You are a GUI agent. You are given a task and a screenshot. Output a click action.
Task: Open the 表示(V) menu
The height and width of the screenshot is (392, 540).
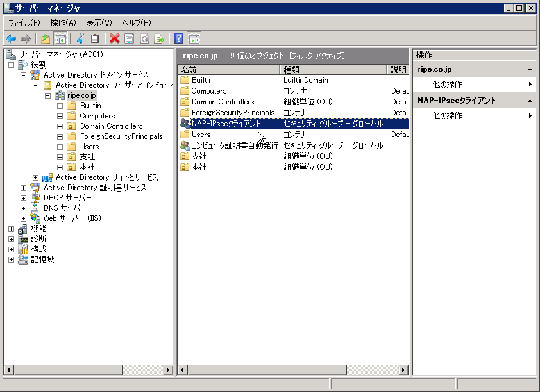point(99,23)
